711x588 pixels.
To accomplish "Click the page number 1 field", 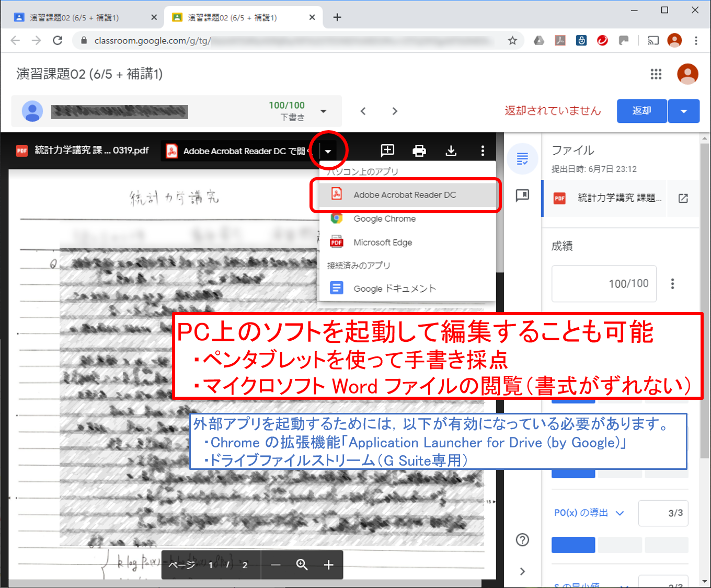I will pyautogui.click(x=211, y=565).
